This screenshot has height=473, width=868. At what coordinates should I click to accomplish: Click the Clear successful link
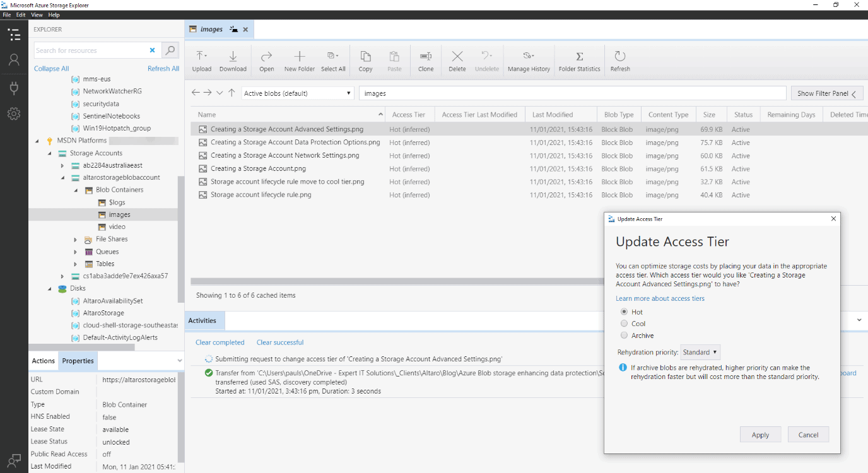point(280,342)
